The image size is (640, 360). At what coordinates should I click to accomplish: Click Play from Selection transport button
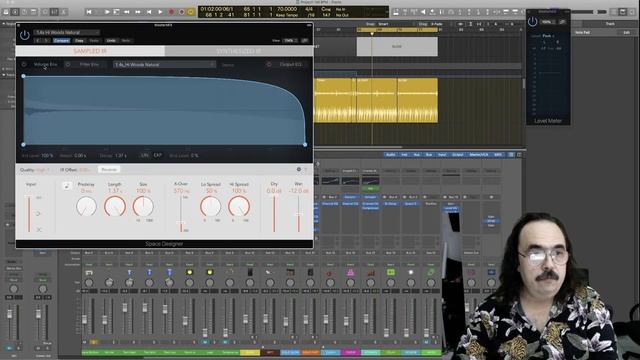pyautogui.click(x=116, y=12)
